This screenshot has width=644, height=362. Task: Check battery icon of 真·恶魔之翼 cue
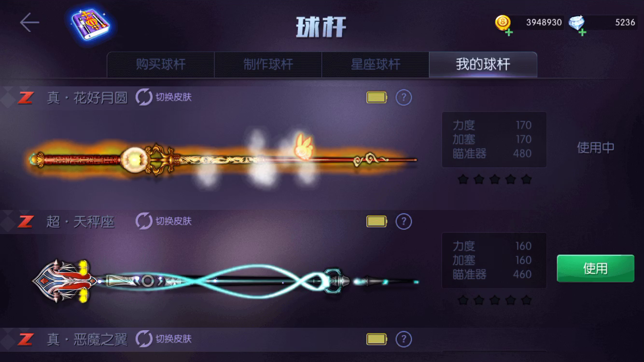click(x=377, y=339)
